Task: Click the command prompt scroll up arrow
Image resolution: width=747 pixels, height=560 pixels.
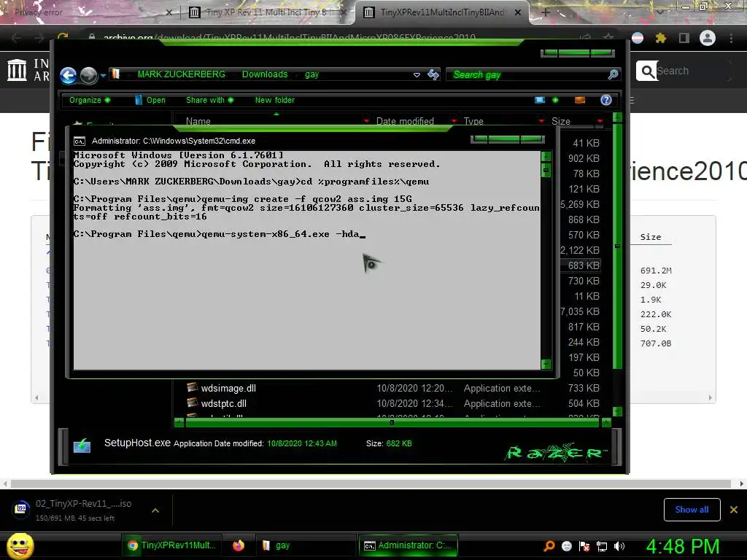Action: [546, 156]
